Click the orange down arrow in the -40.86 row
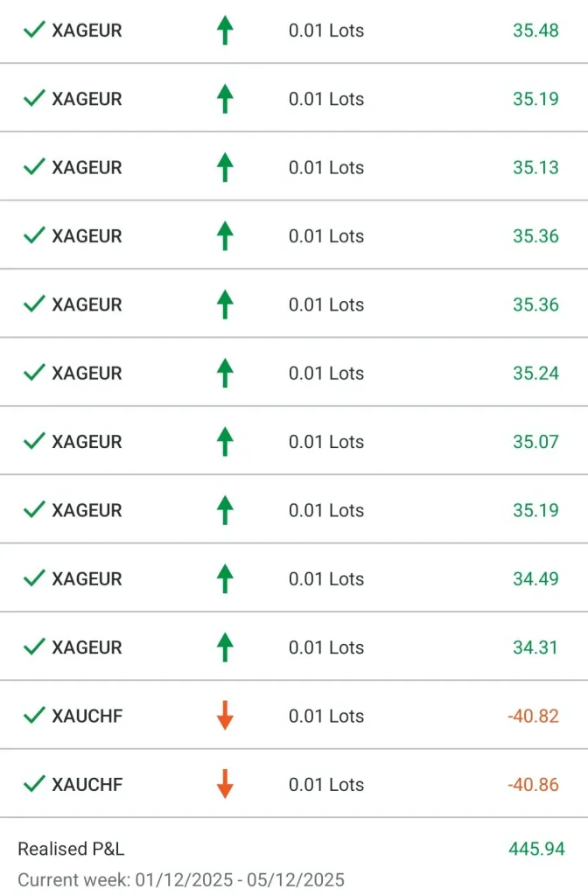This screenshot has width=588, height=896. coord(225,784)
